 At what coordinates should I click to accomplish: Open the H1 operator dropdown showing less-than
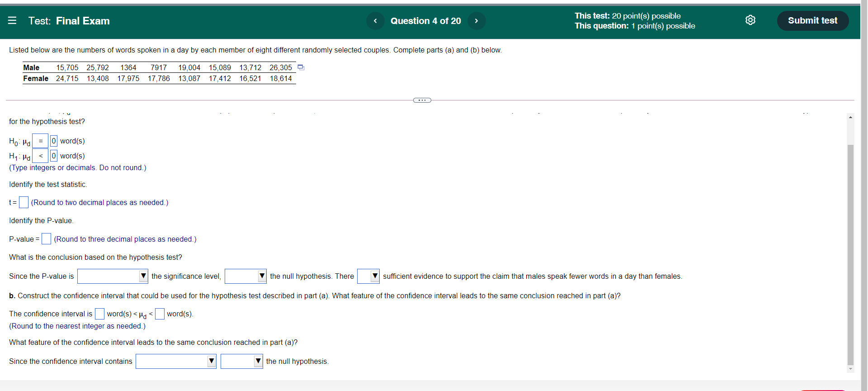coord(40,156)
